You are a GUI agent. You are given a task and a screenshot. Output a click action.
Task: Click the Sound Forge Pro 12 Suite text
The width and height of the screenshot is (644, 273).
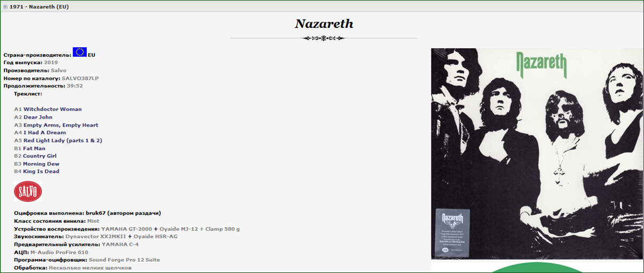click(124, 260)
